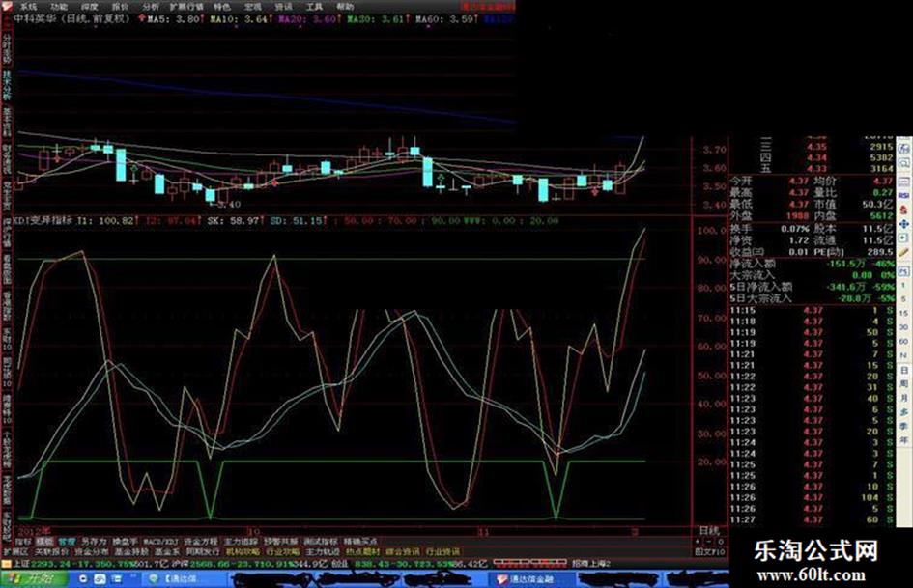Image resolution: width=913 pixels, height=588 pixels.
Task: Click the 基本资料 vertical sidebar tab
Action: [7, 123]
